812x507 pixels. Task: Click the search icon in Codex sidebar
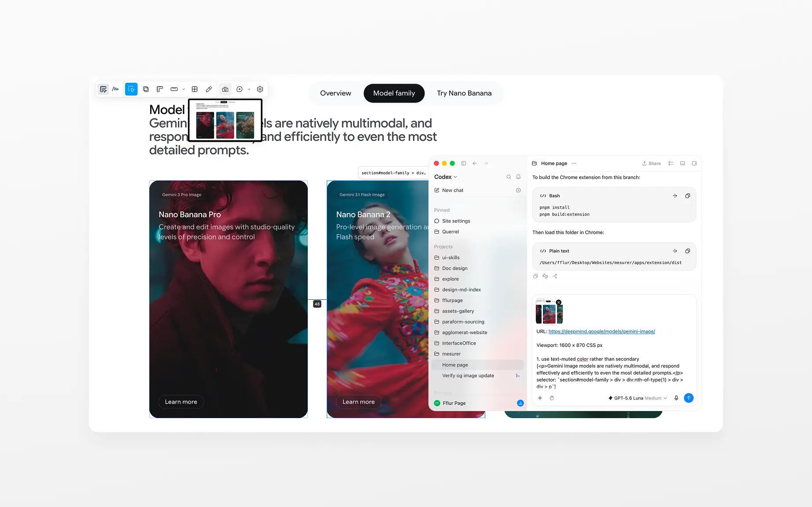pyautogui.click(x=509, y=177)
